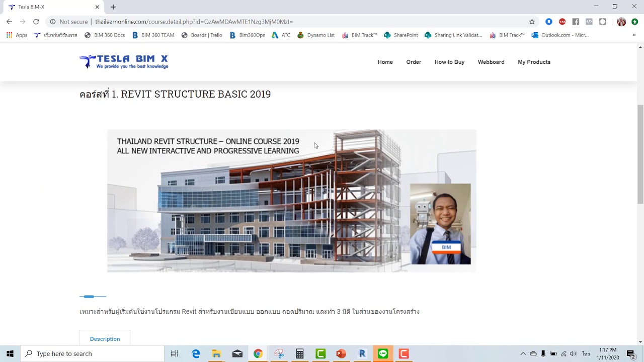Show hidden system tray icons
This screenshot has width=644, height=362.
click(x=523, y=354)
